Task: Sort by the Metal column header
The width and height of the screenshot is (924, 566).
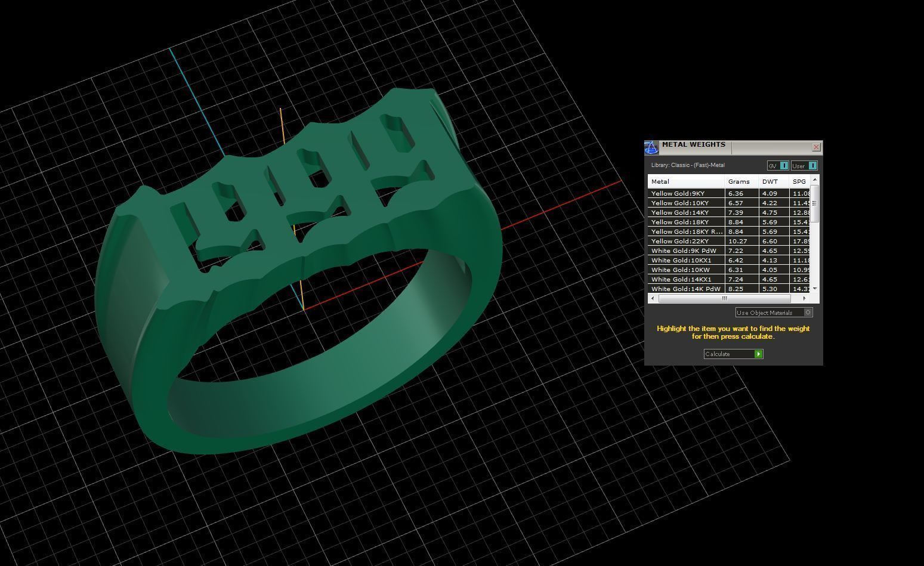Action: pyautogui.click(x=686, y=181)
